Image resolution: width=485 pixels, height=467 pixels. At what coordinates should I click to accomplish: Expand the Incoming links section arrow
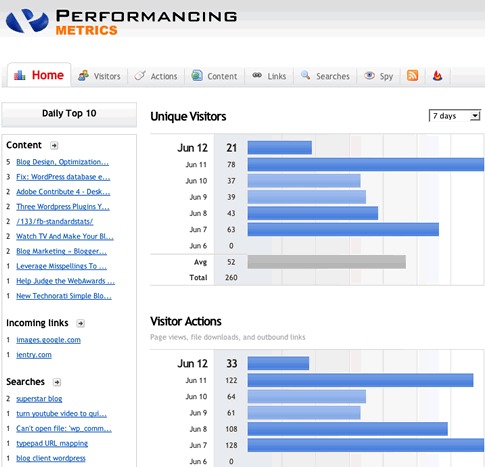click(80, 323)
